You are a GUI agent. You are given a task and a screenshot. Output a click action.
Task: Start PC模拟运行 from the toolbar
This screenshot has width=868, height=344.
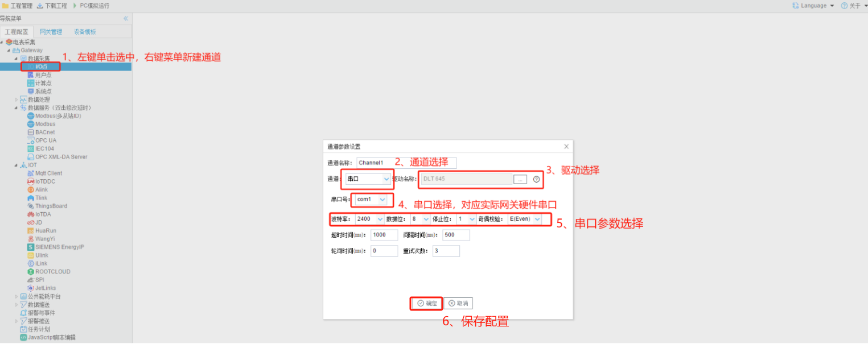click(x=90, y=6)
